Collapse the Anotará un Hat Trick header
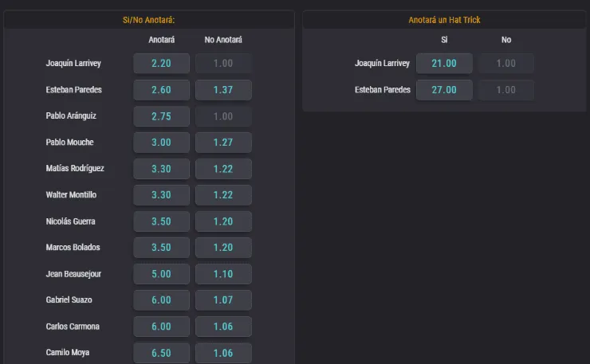This screenshot has width=590, height=364. 444,20
